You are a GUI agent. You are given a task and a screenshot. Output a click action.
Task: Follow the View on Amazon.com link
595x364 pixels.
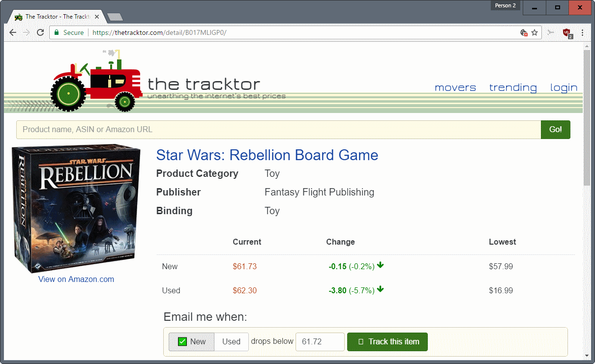76,279
